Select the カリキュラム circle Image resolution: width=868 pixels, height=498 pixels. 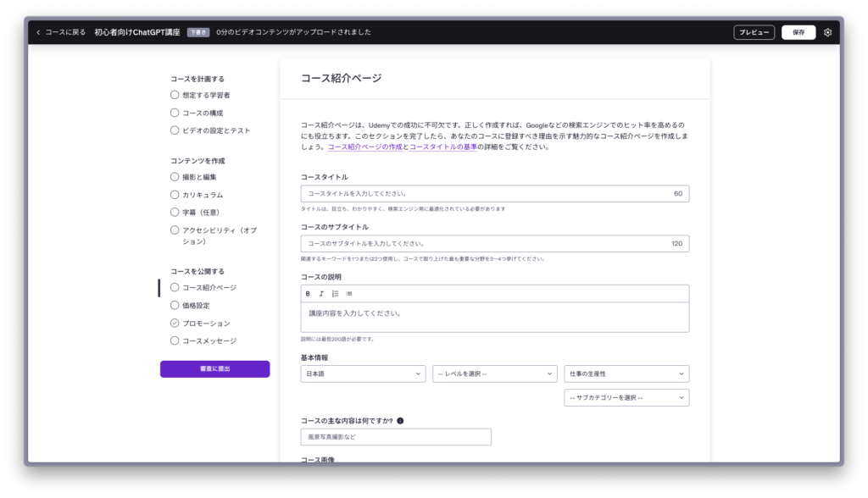click(x=175, y=195)
